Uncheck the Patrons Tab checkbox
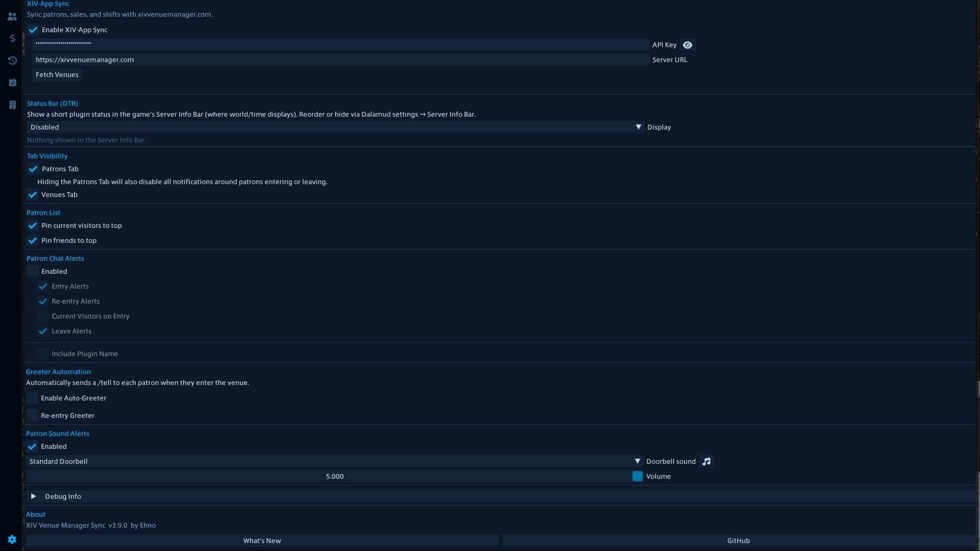This screenshot has width=980, height=551. pyautogui.click(x=33, y=169)
